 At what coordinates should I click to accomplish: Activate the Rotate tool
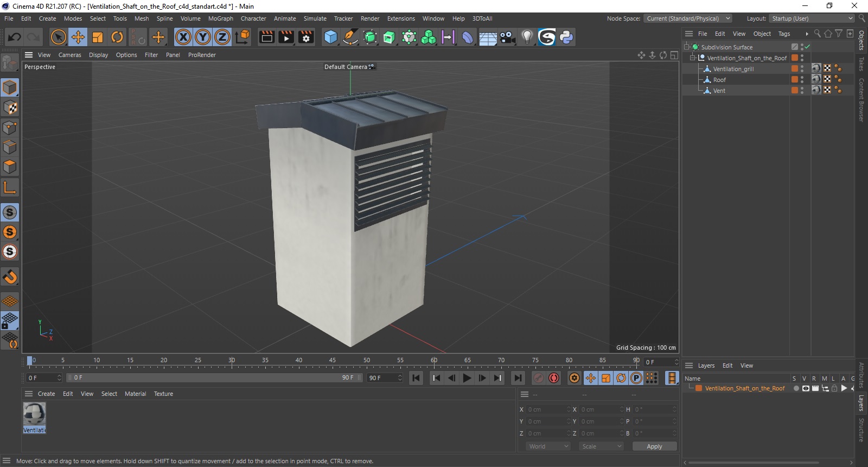(x=117, y=37)
